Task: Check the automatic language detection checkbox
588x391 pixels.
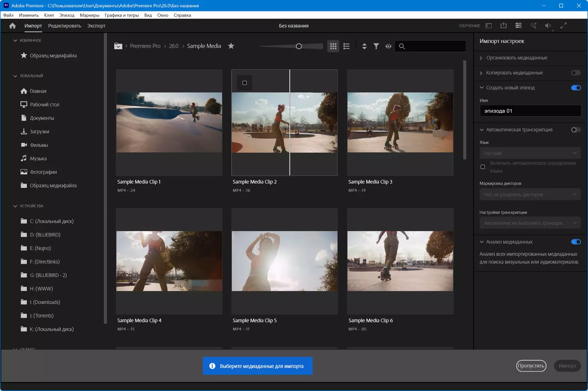Action: (483, 167)
